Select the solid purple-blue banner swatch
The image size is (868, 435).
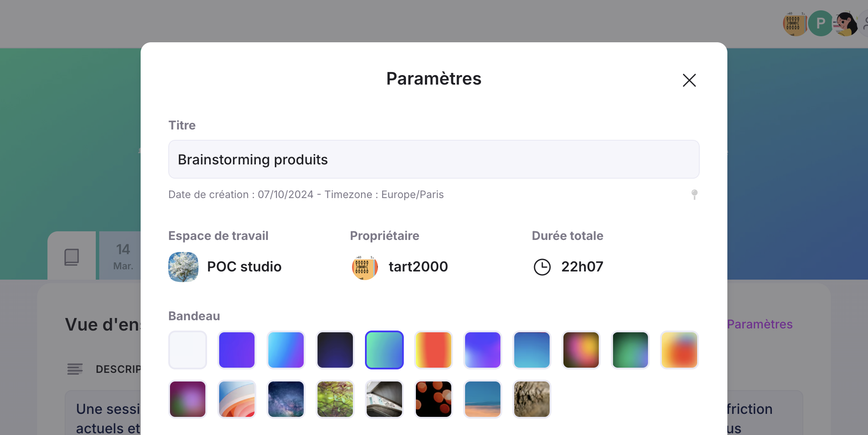[237, 350]
